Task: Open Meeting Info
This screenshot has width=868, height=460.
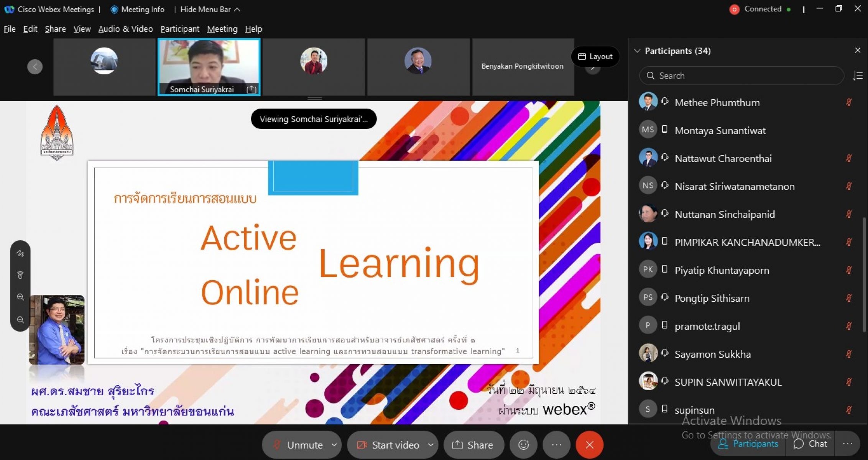Action: [137, 9]
